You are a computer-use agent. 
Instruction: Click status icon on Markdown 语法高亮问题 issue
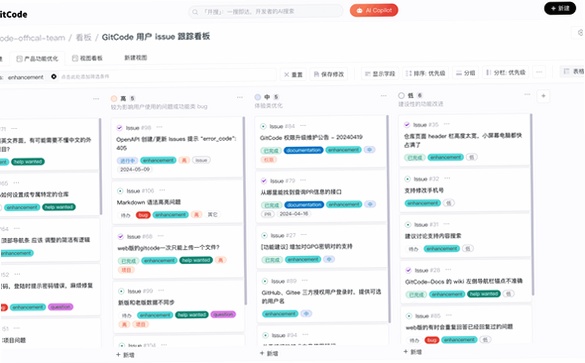[x=120, y=191]
